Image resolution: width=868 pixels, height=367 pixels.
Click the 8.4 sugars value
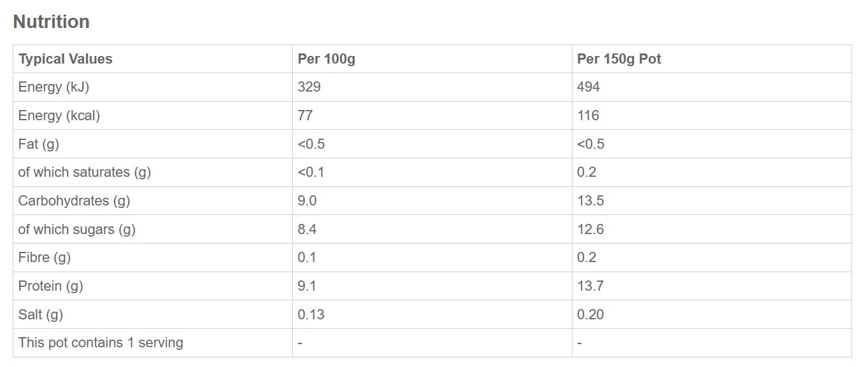[307, 230]
